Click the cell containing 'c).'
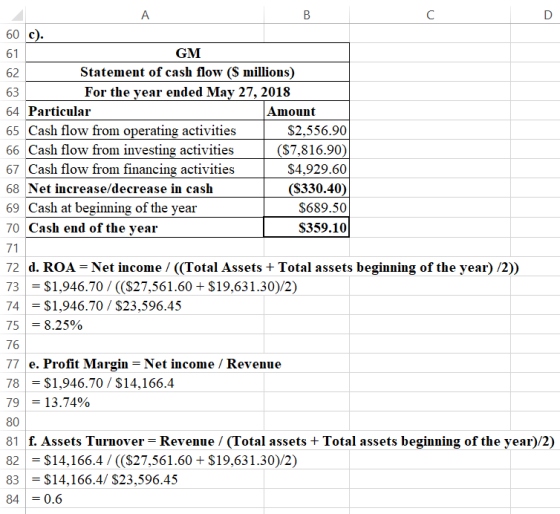560x514 pixels. coord(145,34)
